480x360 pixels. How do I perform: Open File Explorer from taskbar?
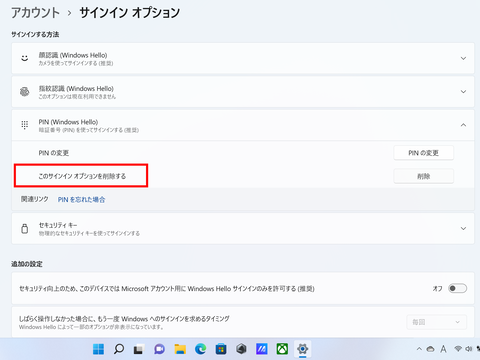(x=180, y=349)
